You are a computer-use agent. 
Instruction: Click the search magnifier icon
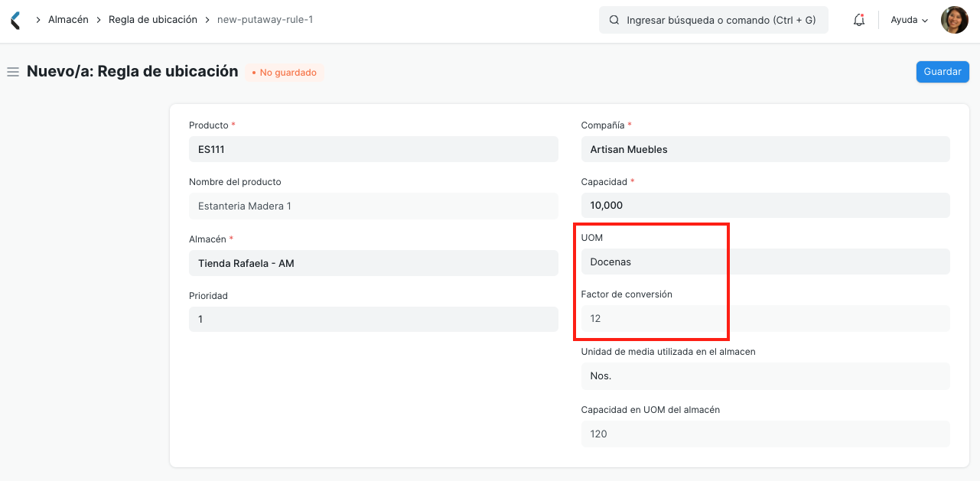tap(614, 21)
